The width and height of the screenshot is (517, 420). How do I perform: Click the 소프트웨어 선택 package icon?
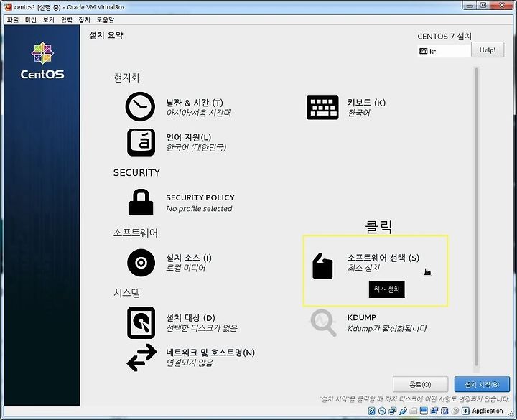pos(322,266)
